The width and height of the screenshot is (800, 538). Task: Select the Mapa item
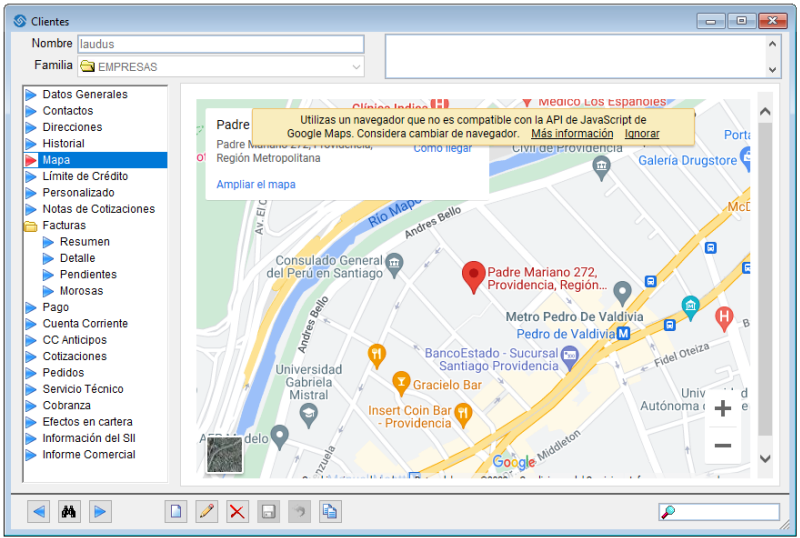point(95,160)
